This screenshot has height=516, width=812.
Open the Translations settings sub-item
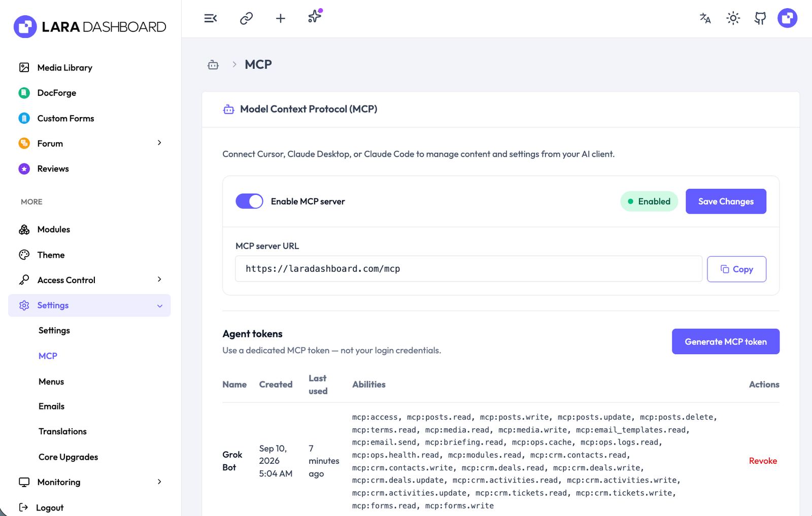[x=62, y=431]
